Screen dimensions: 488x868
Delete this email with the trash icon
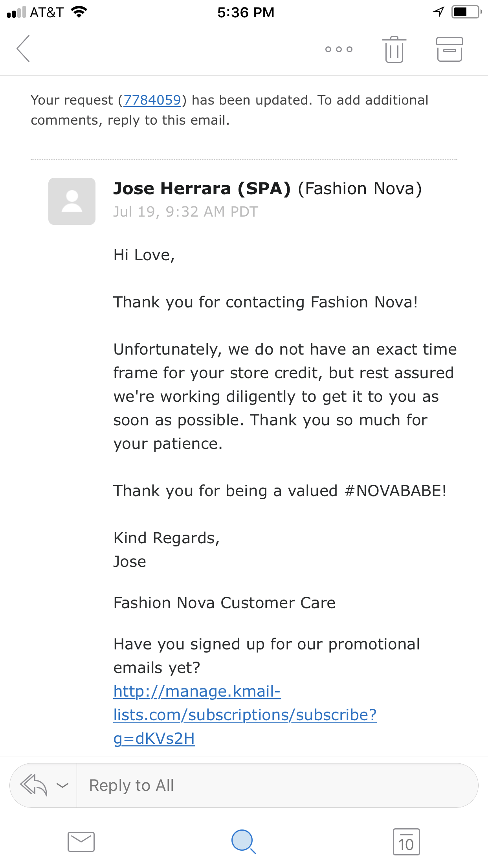pyautogui.click(x=394, y=49)
